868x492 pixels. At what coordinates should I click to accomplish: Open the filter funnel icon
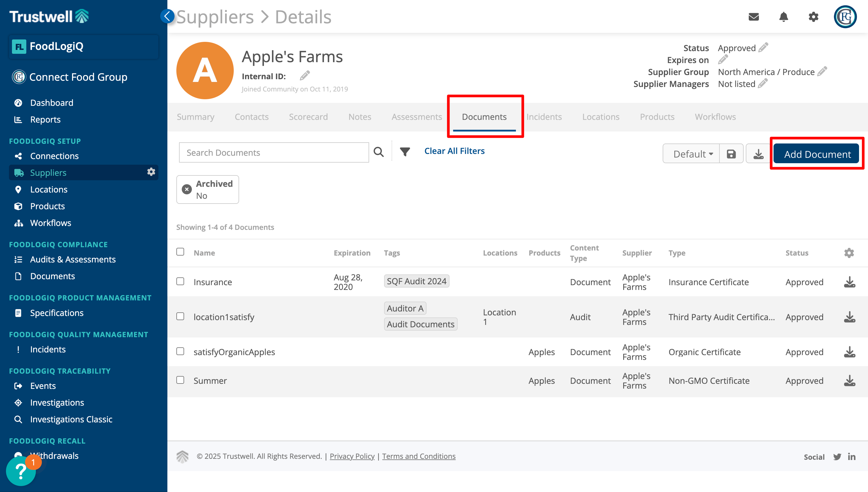(405, 152)
